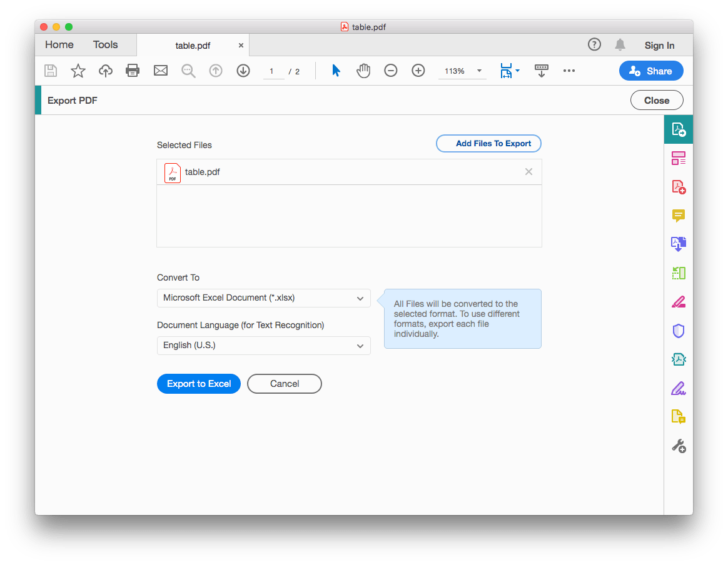
Task: Click Add Files To Export
Action: [488, 143]
